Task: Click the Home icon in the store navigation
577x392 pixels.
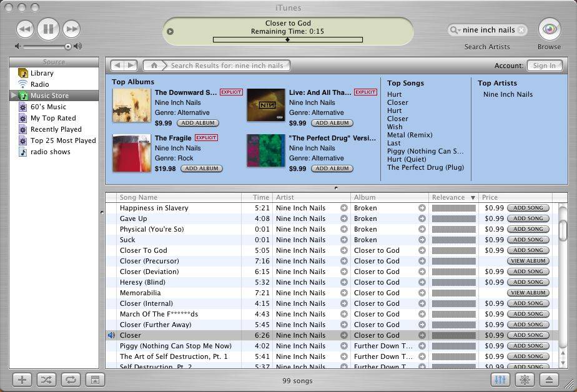Action: (x=153, y=65)
